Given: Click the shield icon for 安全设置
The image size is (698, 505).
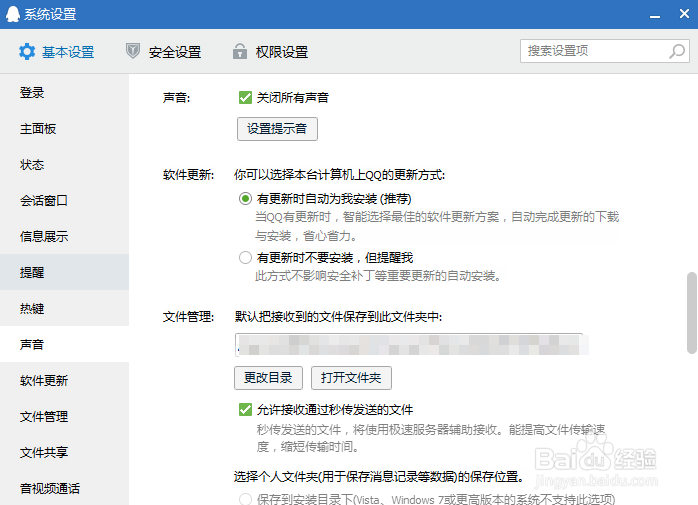Looking at the screenshot, I should point(133,51).
